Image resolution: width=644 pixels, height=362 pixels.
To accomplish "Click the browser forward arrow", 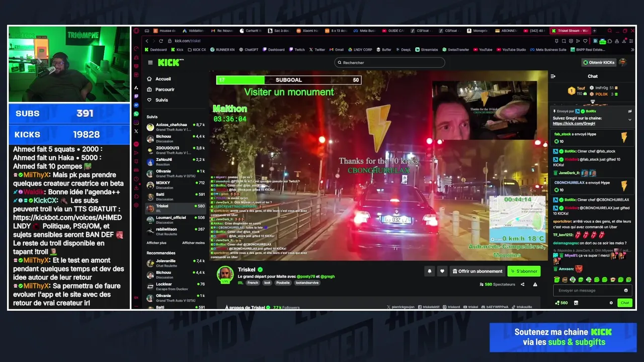I will pyautogui.click(x=153, y=41).
